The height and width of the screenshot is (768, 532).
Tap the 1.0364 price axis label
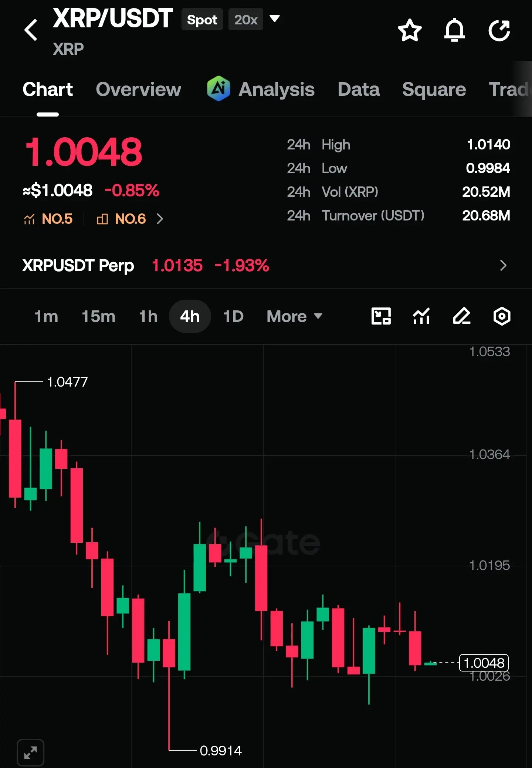pos(489,454)
